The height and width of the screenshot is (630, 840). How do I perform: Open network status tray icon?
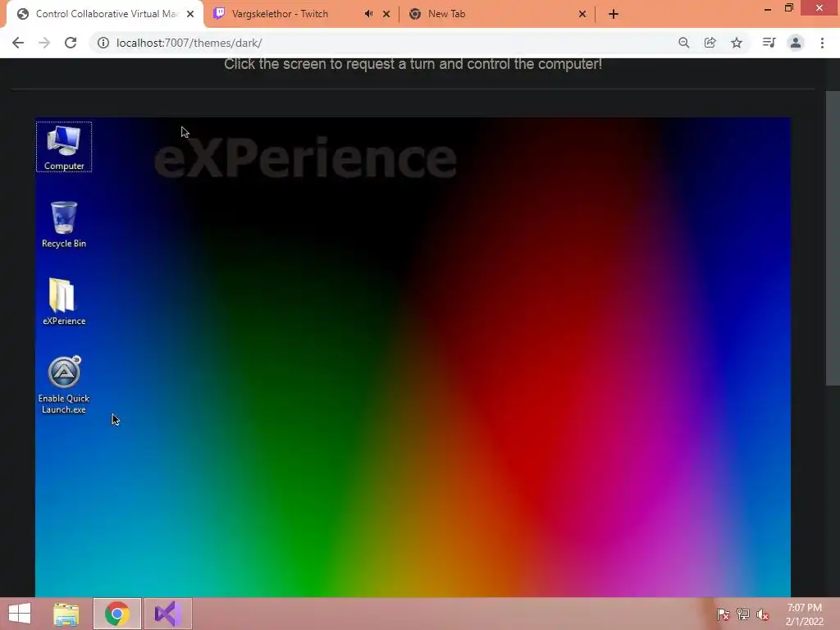click(743, 614)
